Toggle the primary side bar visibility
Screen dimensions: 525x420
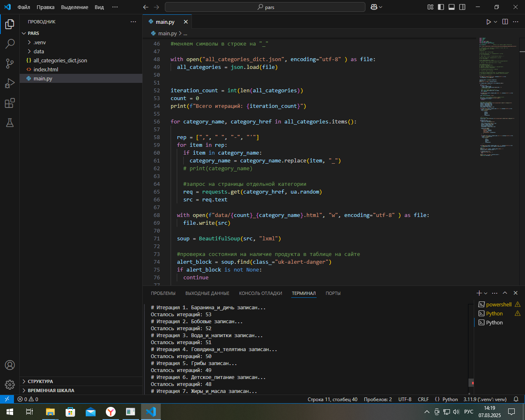pos(441,7)
